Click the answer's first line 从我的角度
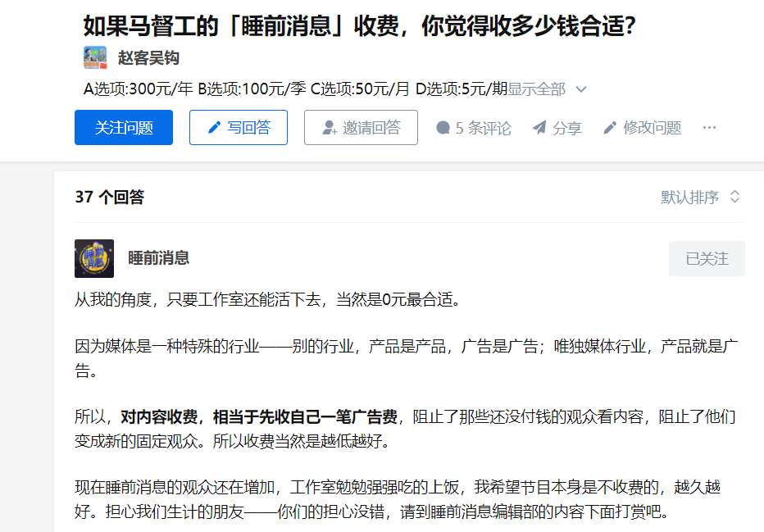 click(x=267, y=299)
